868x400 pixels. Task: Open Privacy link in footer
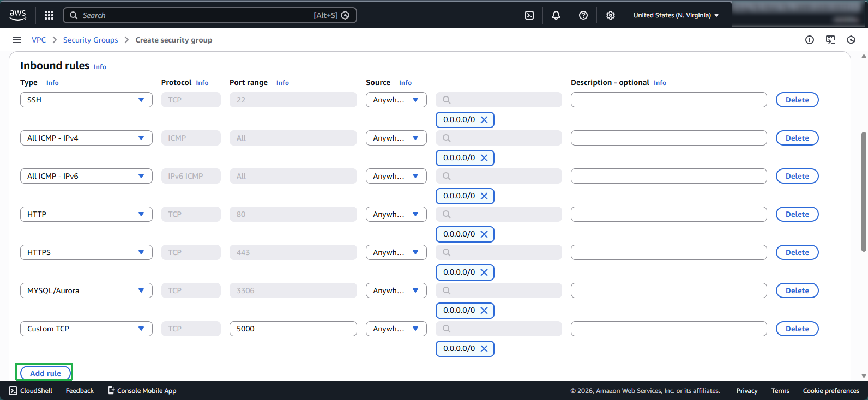tap(747, 391)
